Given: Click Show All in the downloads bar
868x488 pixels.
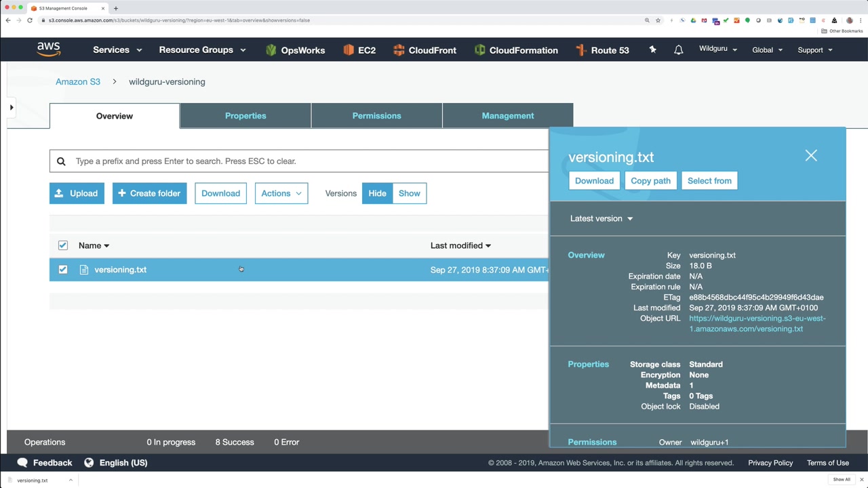Looking at the screenshot, I should [842, 480].
